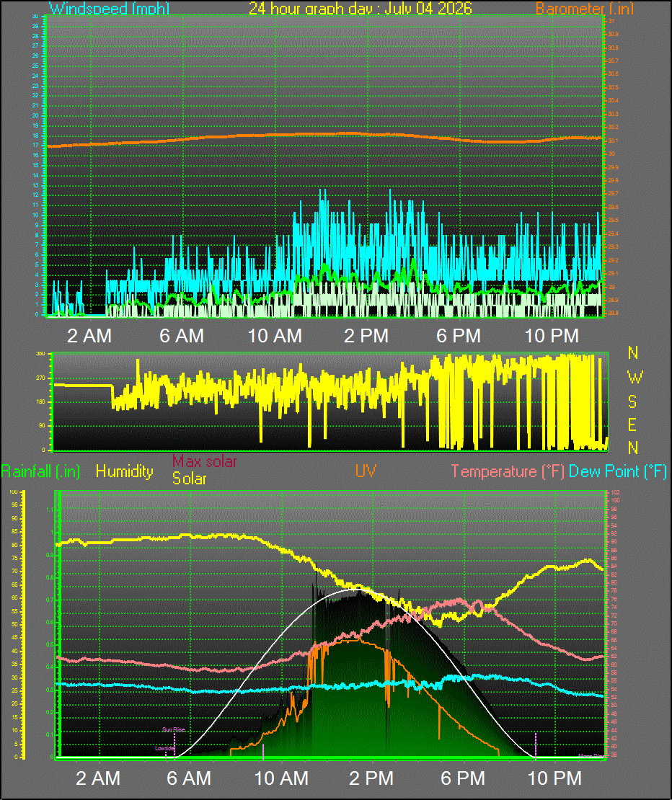Select '10 PM' under the windspeed graph
The height and width of the screenshot is (800, 672).
[x=552, y=336]
